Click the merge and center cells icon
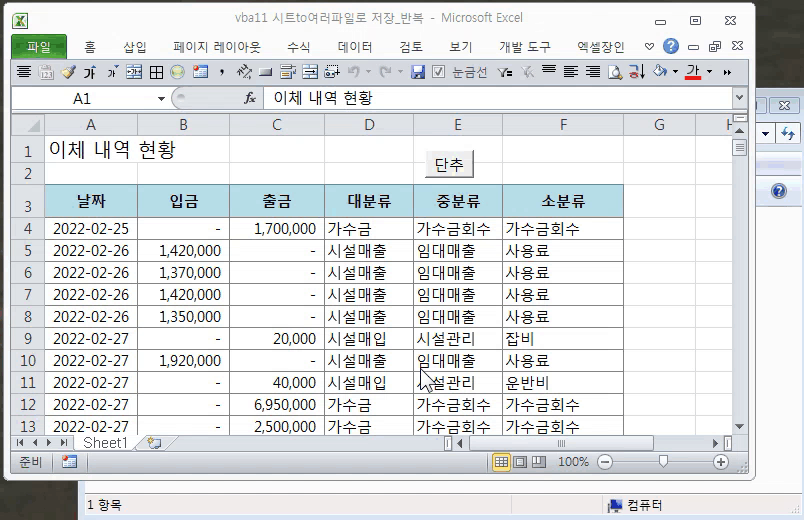Viewport: 804px width, 520px height. coord(134,72)
